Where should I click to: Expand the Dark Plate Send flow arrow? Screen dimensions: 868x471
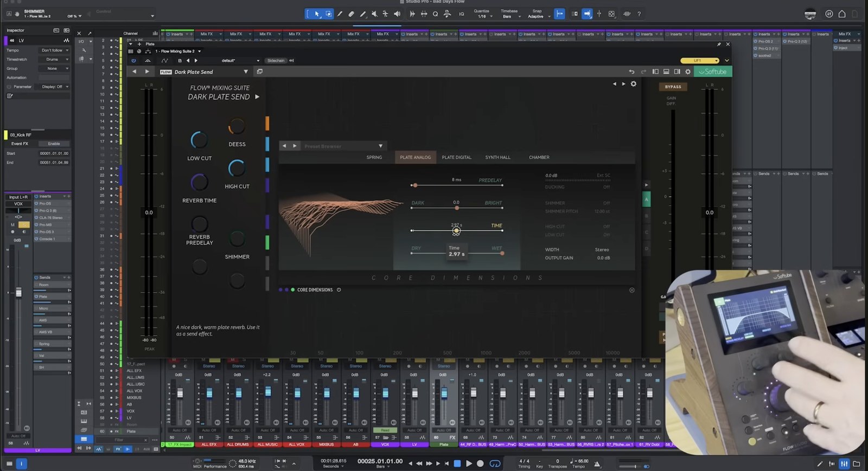tap(257, 97)
